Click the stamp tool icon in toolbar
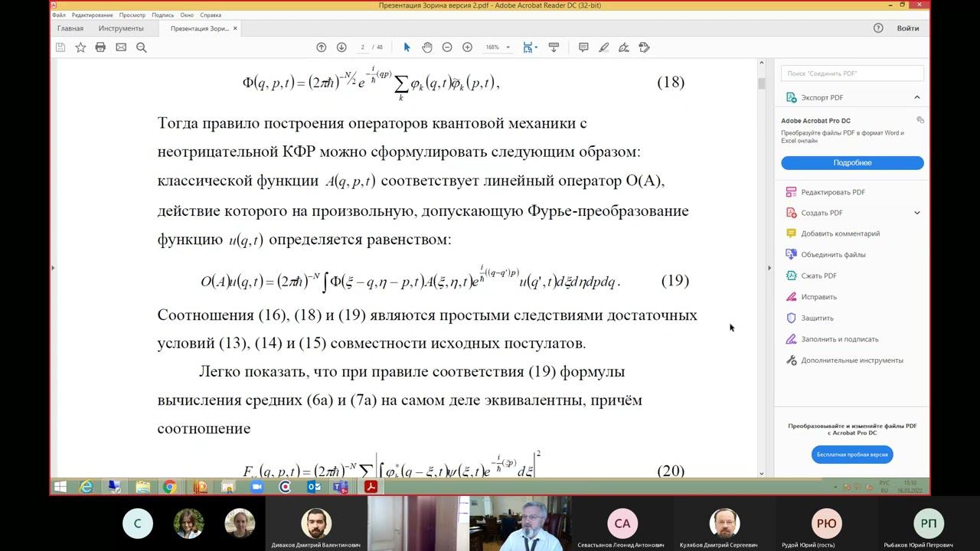 tap(644, 47)
